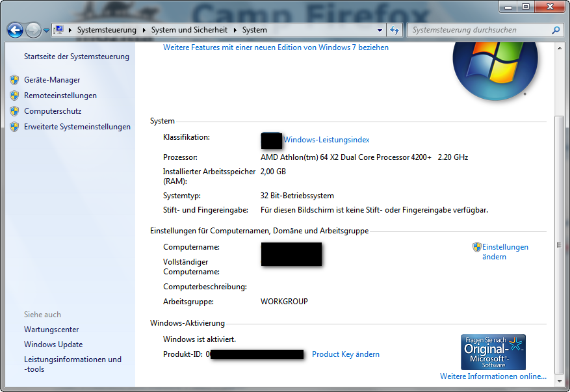Open Weitere Informationen online link
The width and height of the screenshot is (570, 392).
tap(493, 376)
